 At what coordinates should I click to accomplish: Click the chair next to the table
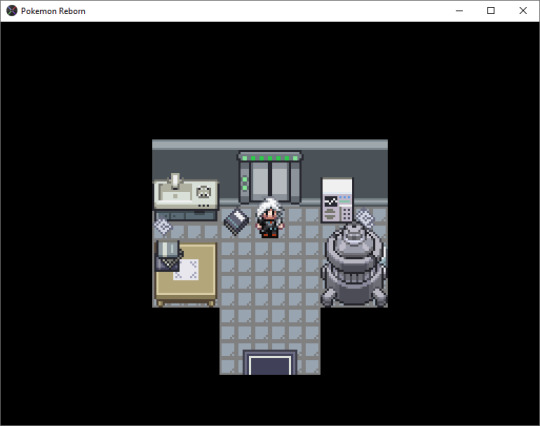pyautogui.click(x=168, y=255)
